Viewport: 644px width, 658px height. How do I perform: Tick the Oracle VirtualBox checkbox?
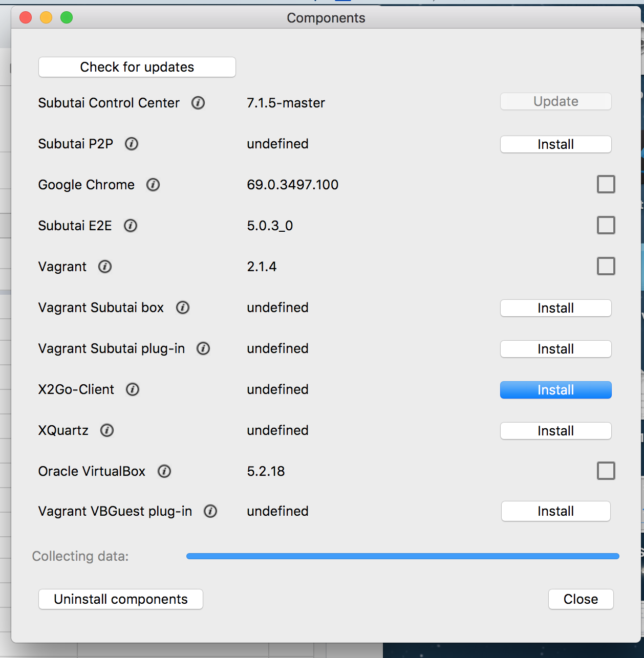[606, 471]
